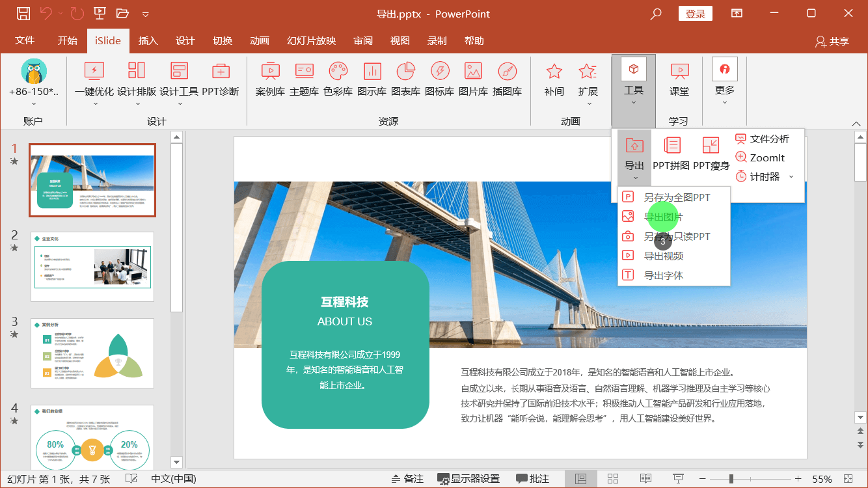Open 案例库 case library
This screenshot has width=868, height=488.
[270, 79]
